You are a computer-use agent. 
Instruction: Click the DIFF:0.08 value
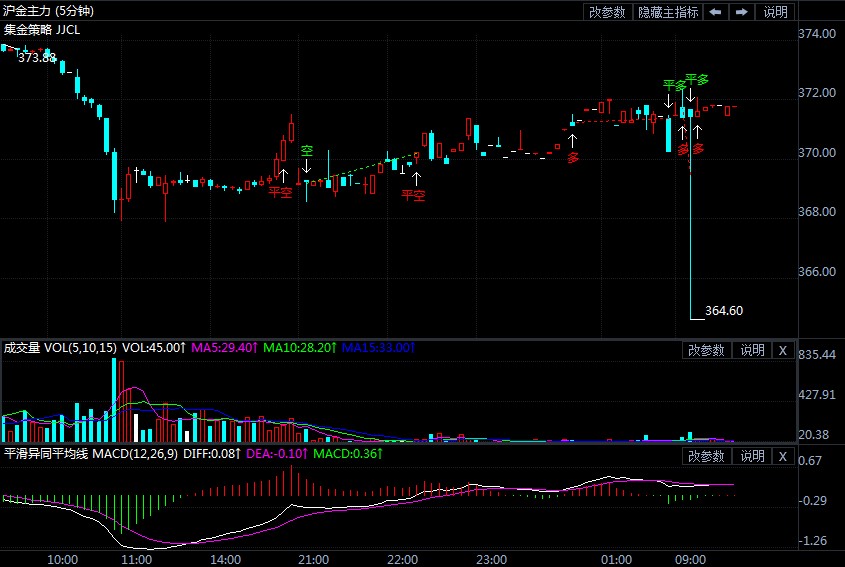pos(212,454)
